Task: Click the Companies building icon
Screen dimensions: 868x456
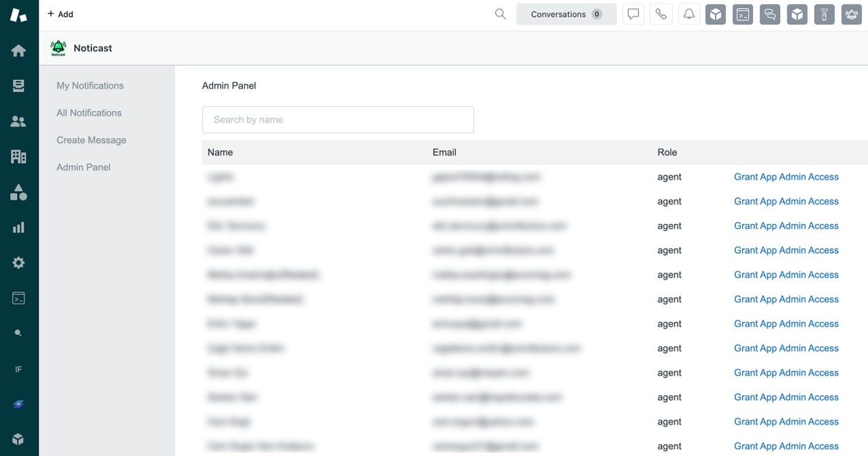Action: pyautogui.click(x=18, y=156)
